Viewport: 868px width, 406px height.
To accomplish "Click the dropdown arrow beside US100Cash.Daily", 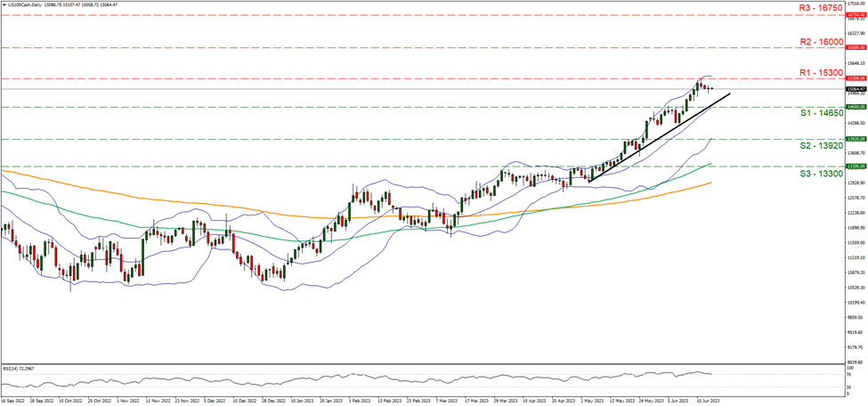I will pyautogui.click(x=4, y=5).
